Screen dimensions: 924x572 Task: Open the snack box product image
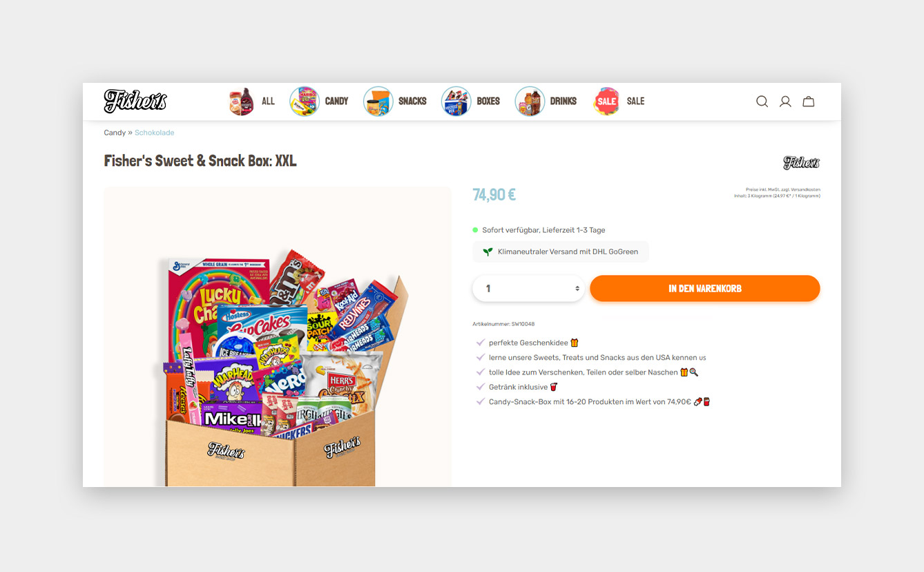coord(278,336)
